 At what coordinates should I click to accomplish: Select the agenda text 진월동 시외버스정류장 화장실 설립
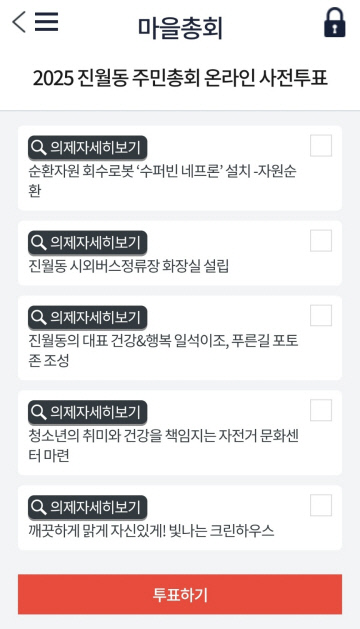pyautogui.click(x=128, y=266)
